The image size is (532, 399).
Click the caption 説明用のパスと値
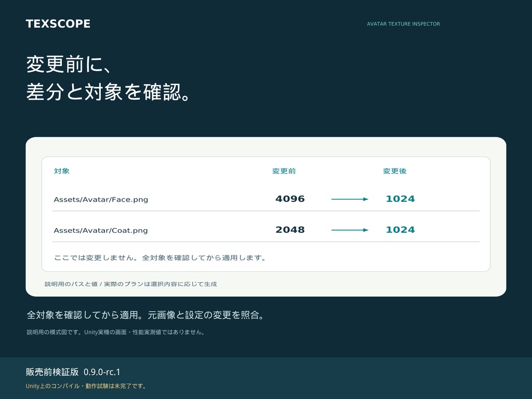click(x=71, y=284)
